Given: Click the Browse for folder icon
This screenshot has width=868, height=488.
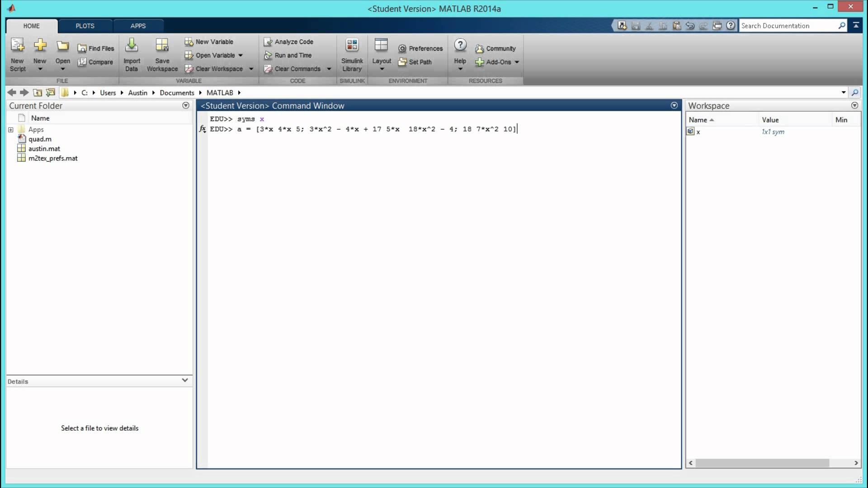Looking at the screenshot, I should click(x=51, y=93).
